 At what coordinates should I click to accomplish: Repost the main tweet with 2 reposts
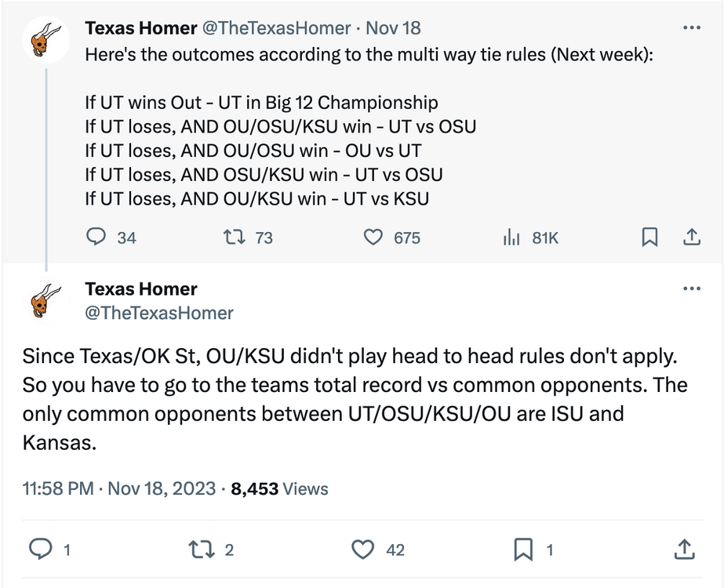click(x=202, y=550)
